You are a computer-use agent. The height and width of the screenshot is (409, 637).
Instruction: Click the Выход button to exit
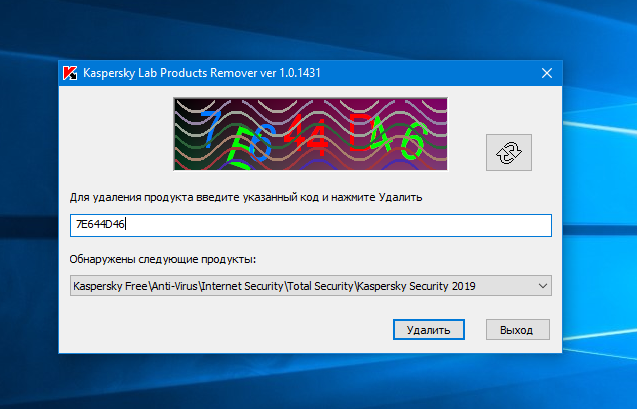coord(518,330)
